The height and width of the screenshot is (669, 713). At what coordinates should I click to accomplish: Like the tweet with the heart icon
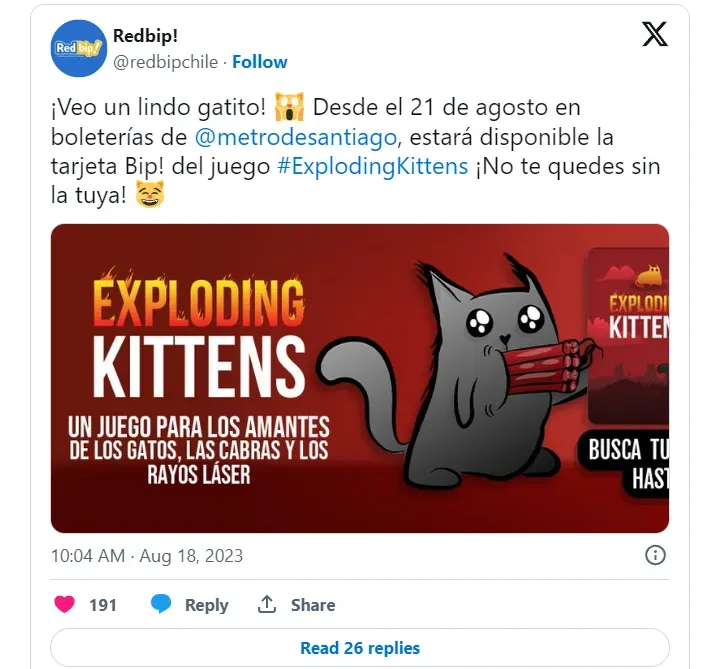tap(64, 604)
